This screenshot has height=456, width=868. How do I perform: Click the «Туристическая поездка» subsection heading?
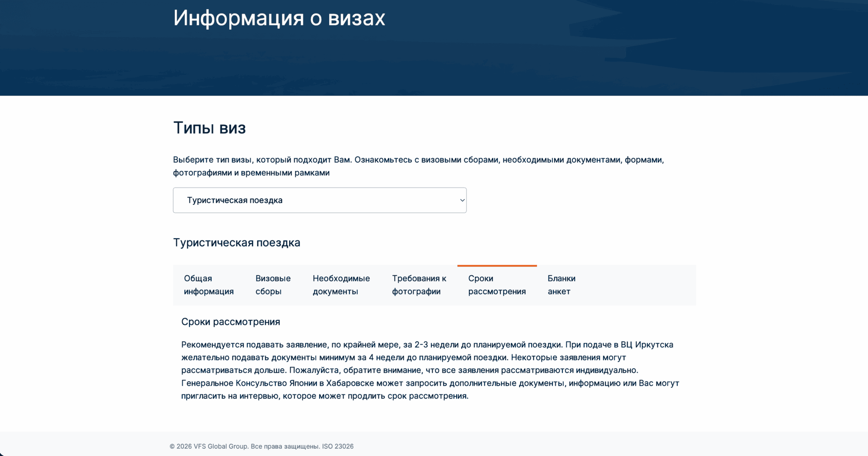coord(236,242)
